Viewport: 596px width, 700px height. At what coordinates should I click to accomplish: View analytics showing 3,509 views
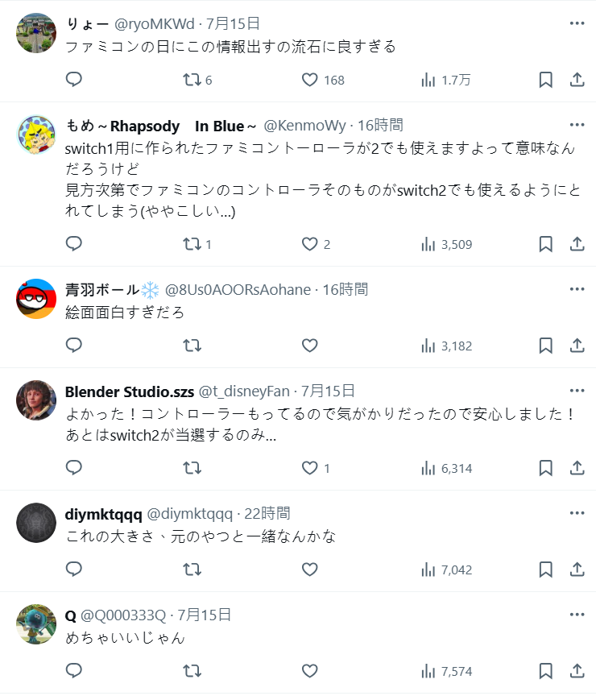tap(445, 243)
